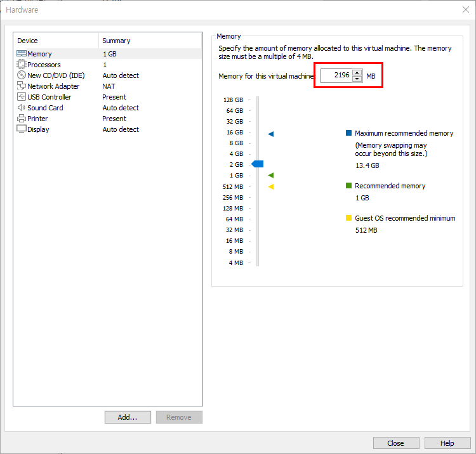This screenshot has height=454, width=476.
Task: Decrease memory with the down spinner arrow
Action: 357,79
